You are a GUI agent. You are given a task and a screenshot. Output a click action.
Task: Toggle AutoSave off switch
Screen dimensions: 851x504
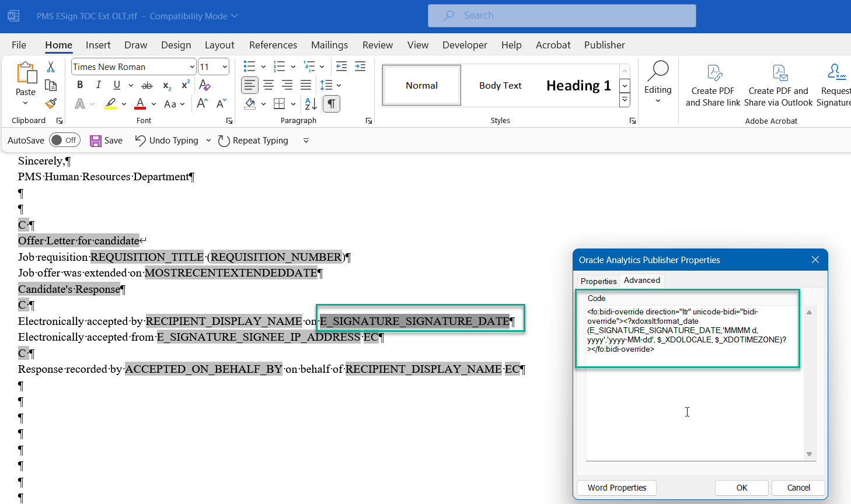tap(65, 140)
